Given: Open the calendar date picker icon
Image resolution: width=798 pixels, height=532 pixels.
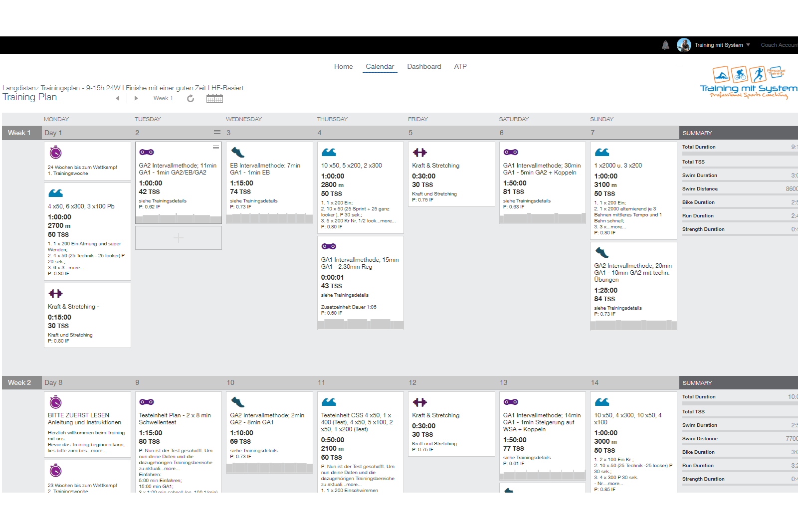Looking at the screenshot, I should [x=214, y=99].
